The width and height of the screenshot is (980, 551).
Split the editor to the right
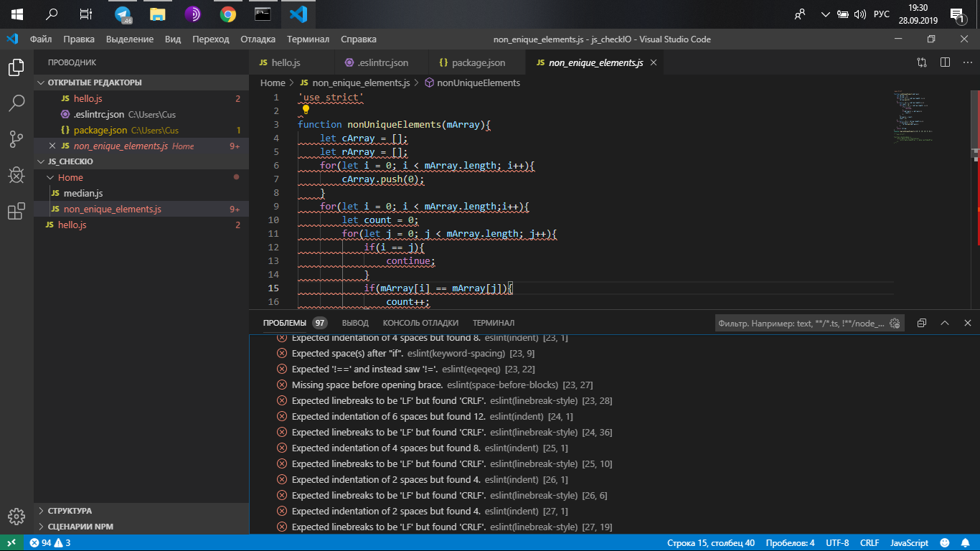click(946, 62)
